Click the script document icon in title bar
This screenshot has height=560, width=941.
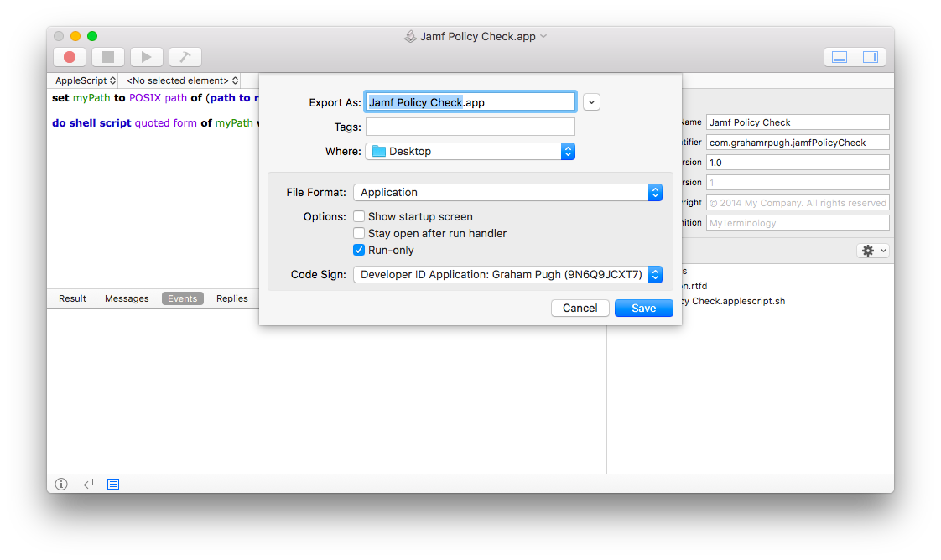click(410, 37)
